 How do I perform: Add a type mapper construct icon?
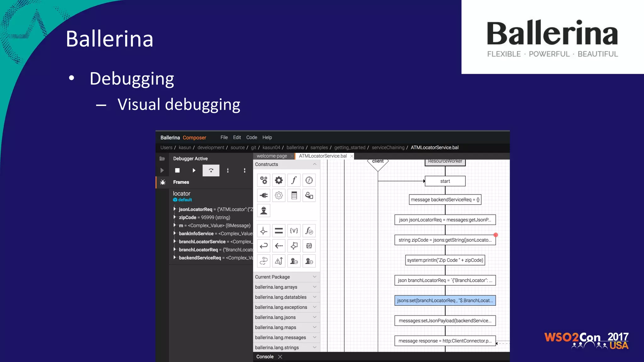[x=309, y=195]
